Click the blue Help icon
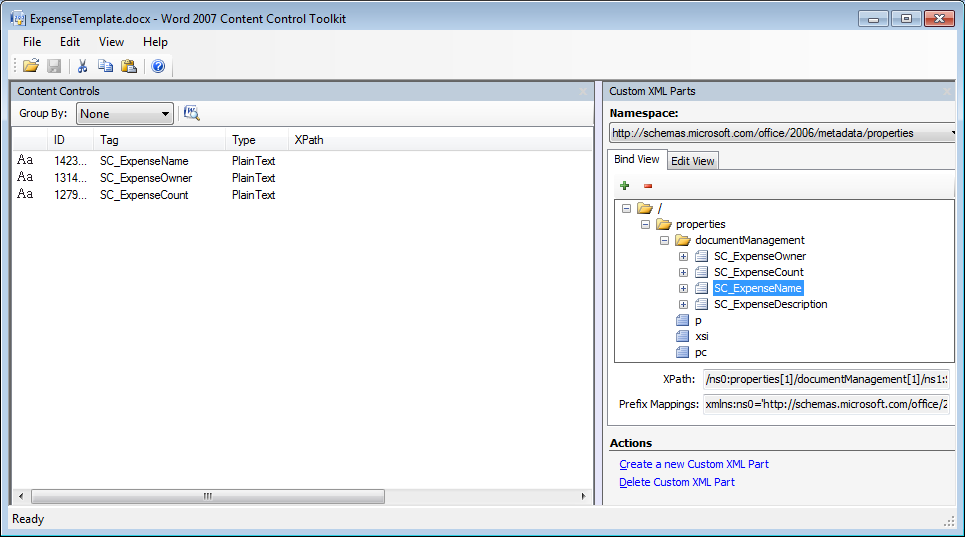The width and height of the screenshot is (965, 537). tap(158, 66)
